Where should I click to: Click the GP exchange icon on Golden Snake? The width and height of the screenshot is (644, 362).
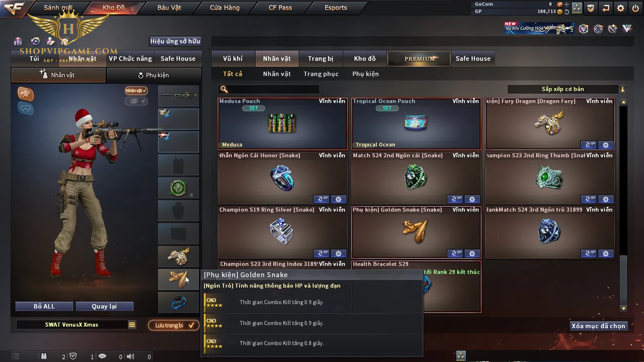click(x=455, y=253)
